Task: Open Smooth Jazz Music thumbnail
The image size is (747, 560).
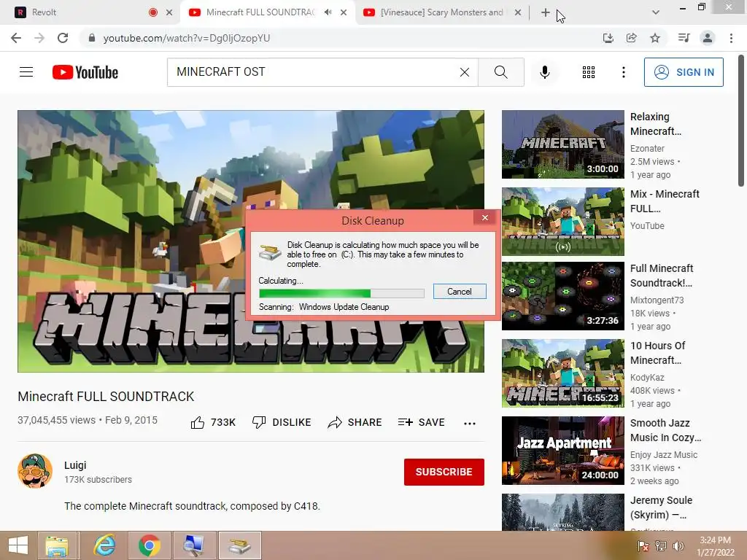Action: point(562,451)
